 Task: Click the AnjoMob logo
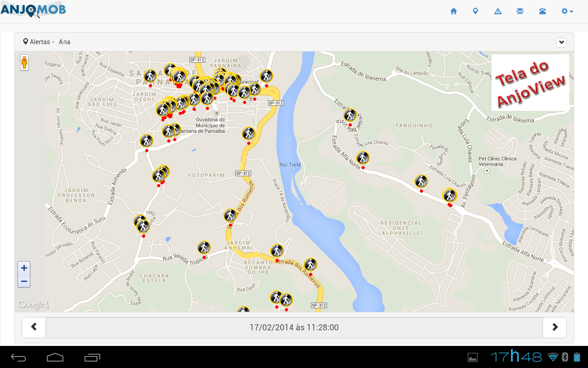[x=33, y=10]
